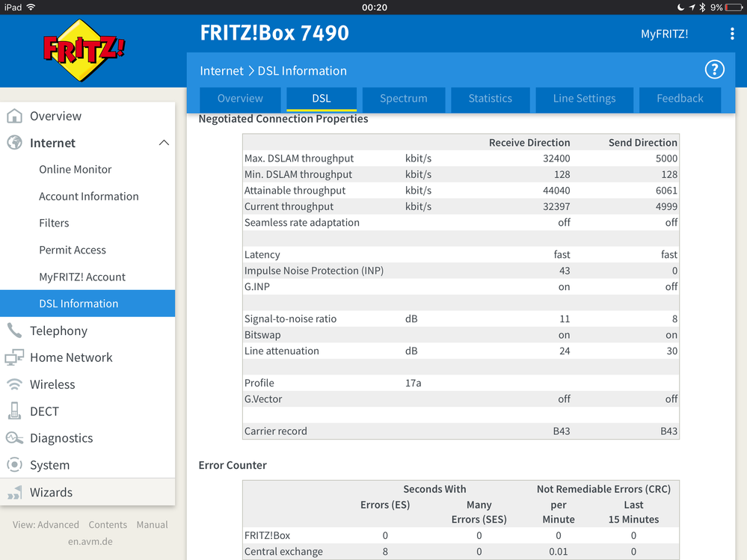Click the Carrier record row label
The height and width of the screenshot is (560, 747).
[x=275, y=431]
